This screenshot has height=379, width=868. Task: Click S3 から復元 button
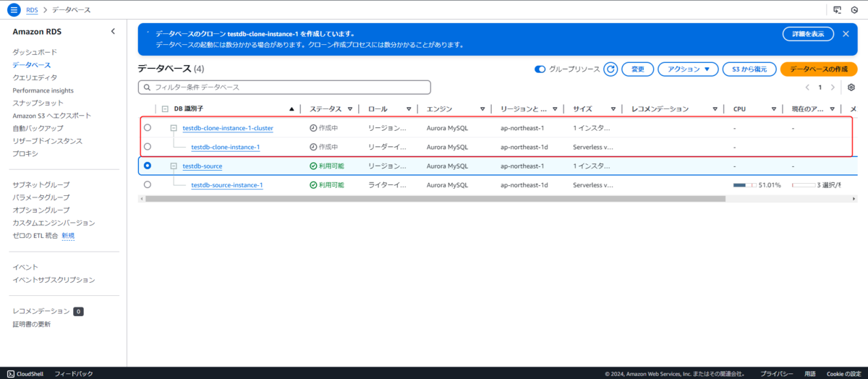pyautogui.click(x=749, y=69)
